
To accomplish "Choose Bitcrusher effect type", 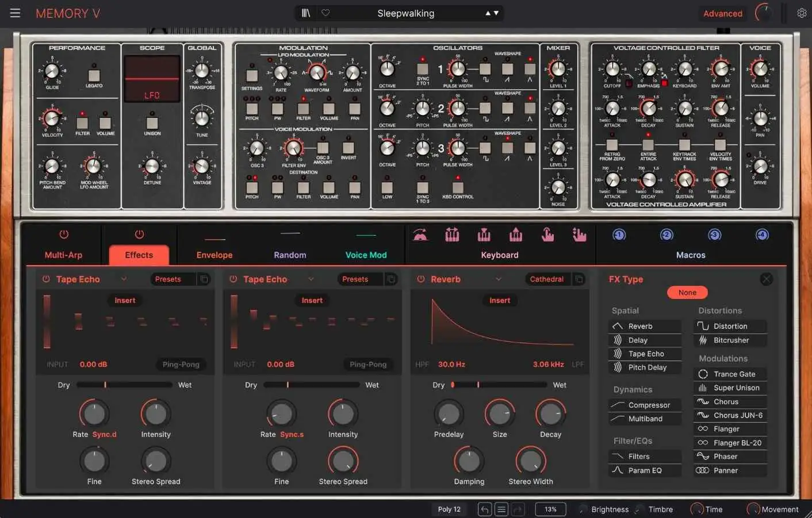I will click(x=730, y=340).
